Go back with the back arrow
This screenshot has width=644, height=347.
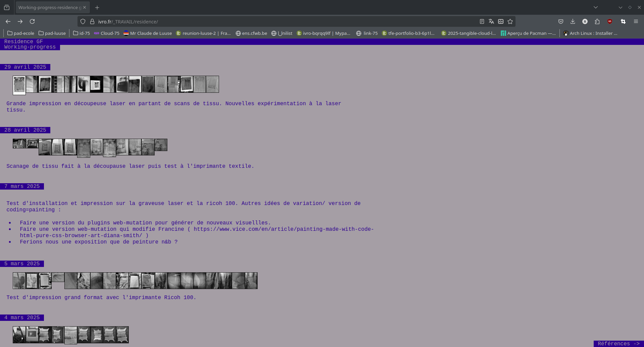pos(8,21)
